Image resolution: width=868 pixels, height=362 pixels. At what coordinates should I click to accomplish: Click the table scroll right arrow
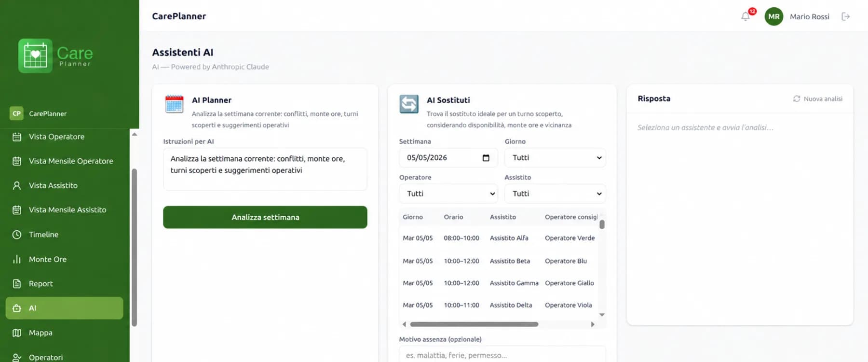pyautogui.click(x=593, y=324)
